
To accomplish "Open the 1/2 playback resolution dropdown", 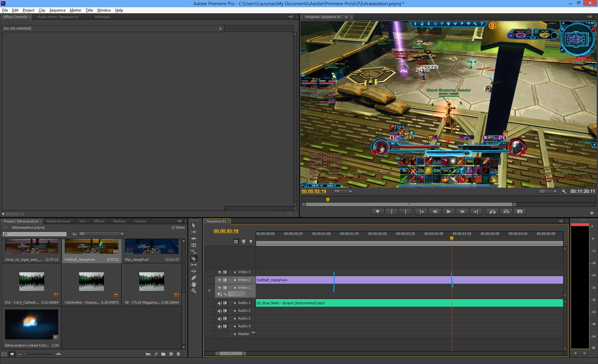I will [548, 191].
